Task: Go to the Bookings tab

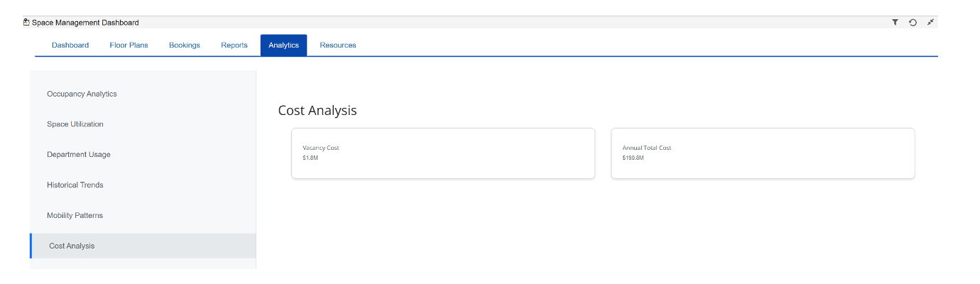Action: pos(185,45)
